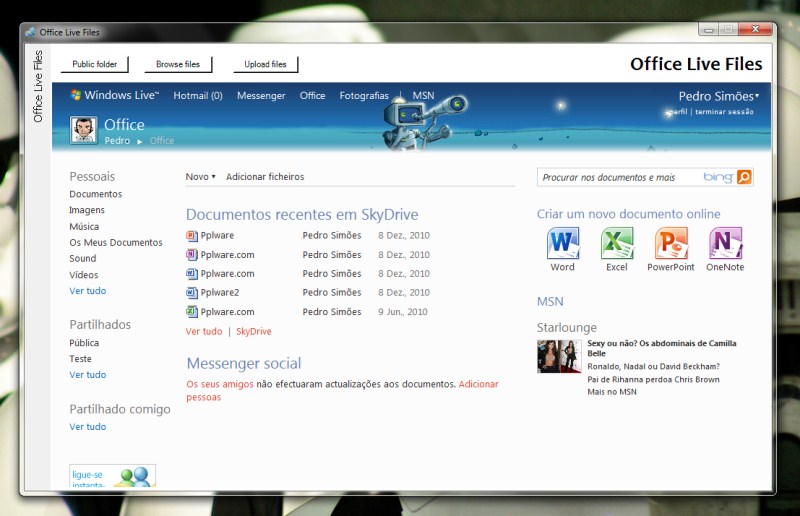Image resolution: width=800 pixels, height=516 pixels.
Task: Click the Partilhados section heading
Action: pos(100,324)
